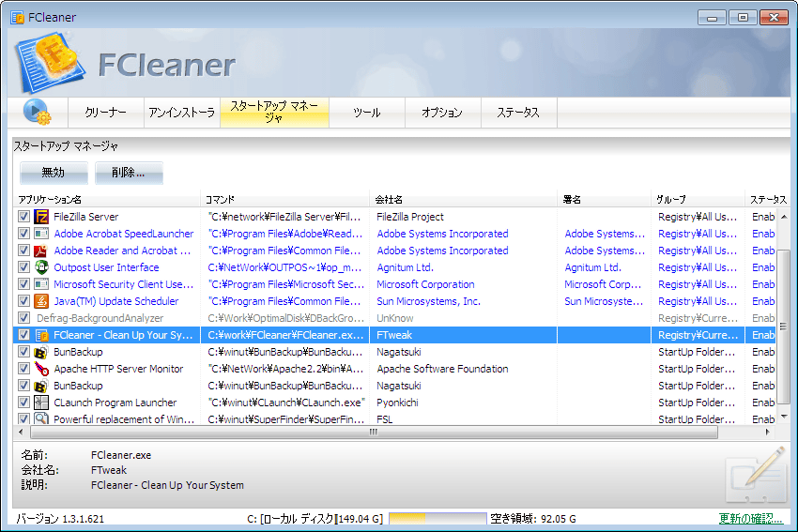Click the 更新の確認 link
This screenshot has height=532, width=798.
click(750, 518)
